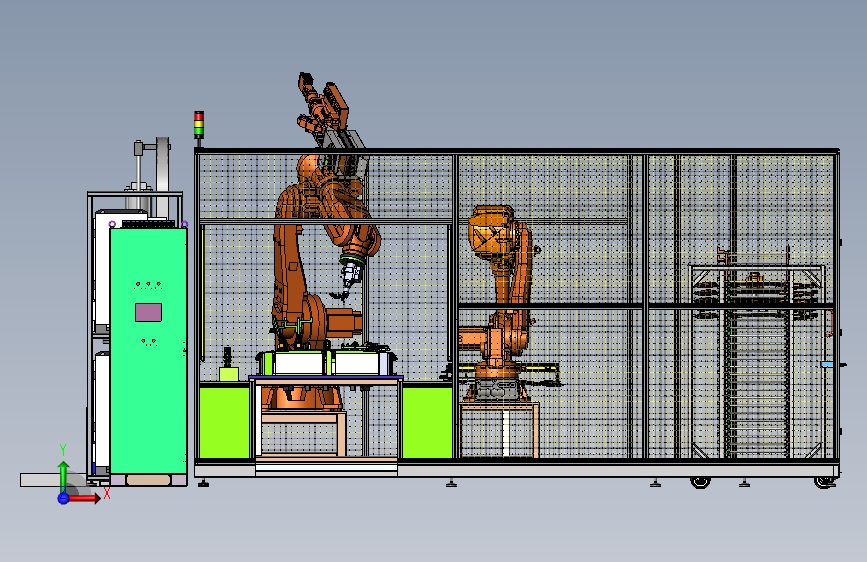867x562 pixels.
Task: Select the rightmost caster wheel under the frame
Action: [x=824, y=483]
